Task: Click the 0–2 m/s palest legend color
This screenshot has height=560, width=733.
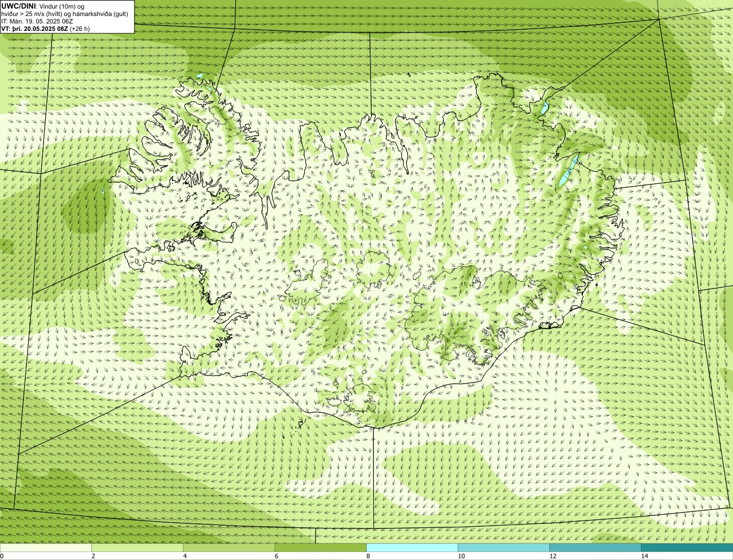Action: click(46, 547)
